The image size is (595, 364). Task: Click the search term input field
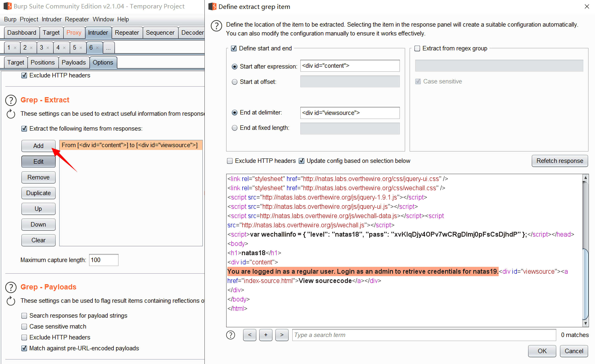(424, 335)
